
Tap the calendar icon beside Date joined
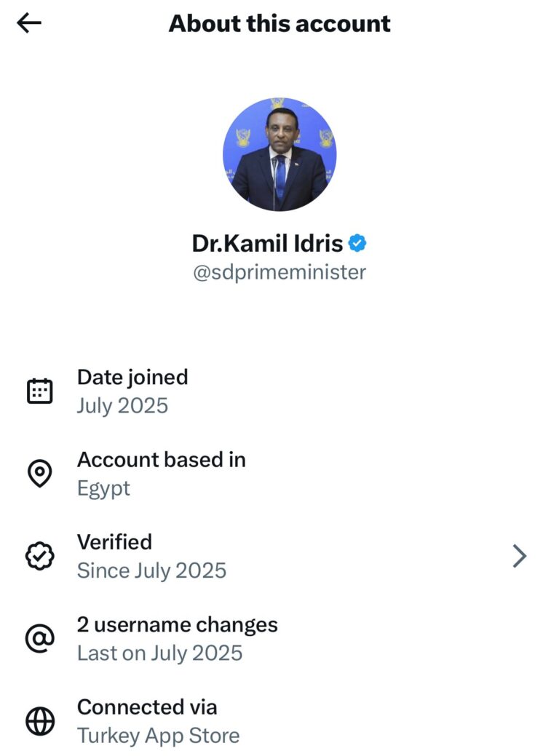point(39,391)
